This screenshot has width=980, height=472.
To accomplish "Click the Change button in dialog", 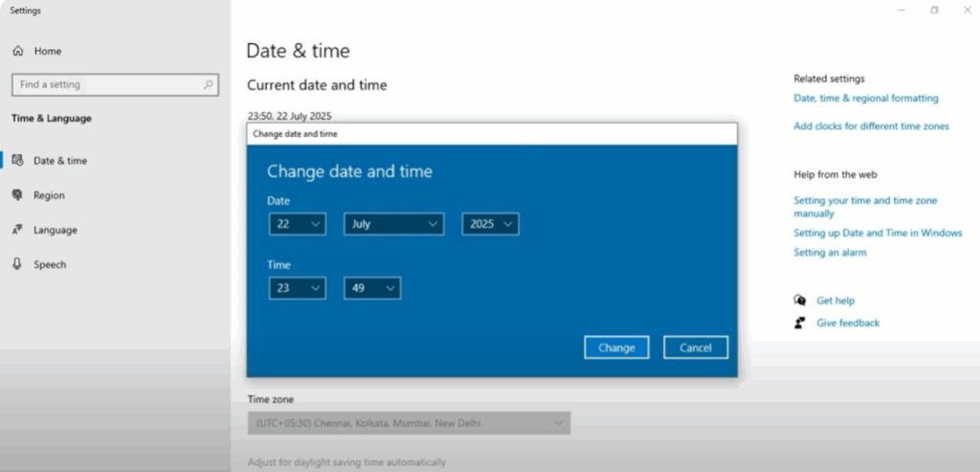I will pos(617,348).
